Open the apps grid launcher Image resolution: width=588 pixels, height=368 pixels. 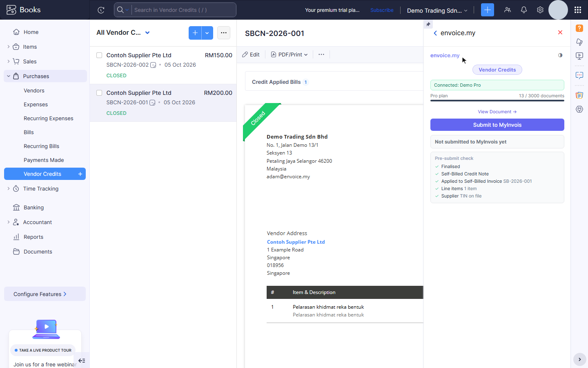point(577,10)
